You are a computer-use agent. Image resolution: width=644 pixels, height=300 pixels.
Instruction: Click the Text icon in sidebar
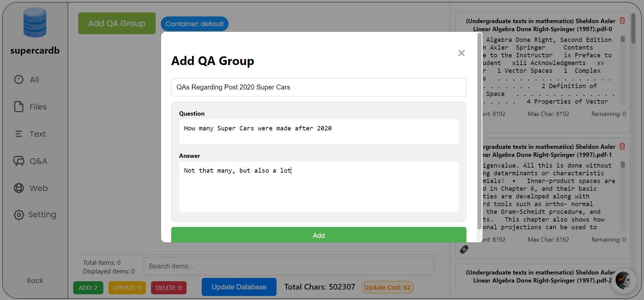(19, 134)
